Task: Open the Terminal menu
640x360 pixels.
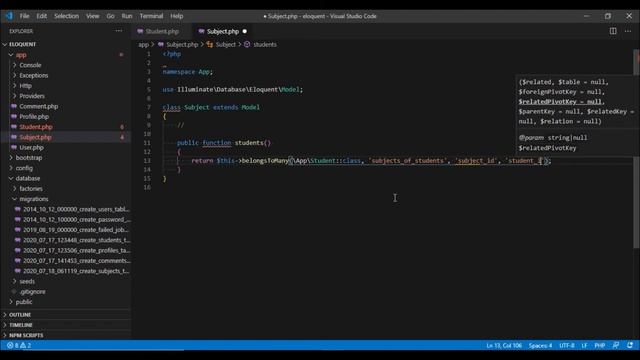Action: coord(151,16)
